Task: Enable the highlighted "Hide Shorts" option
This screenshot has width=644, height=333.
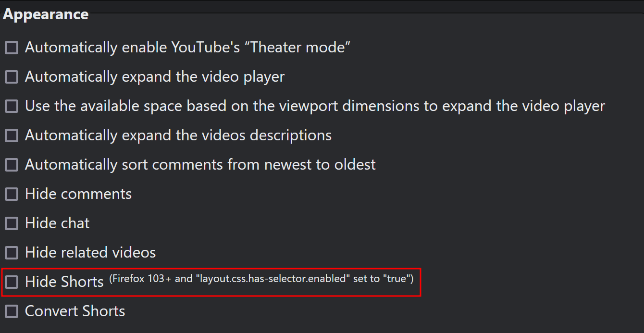Action: [11, 282]
